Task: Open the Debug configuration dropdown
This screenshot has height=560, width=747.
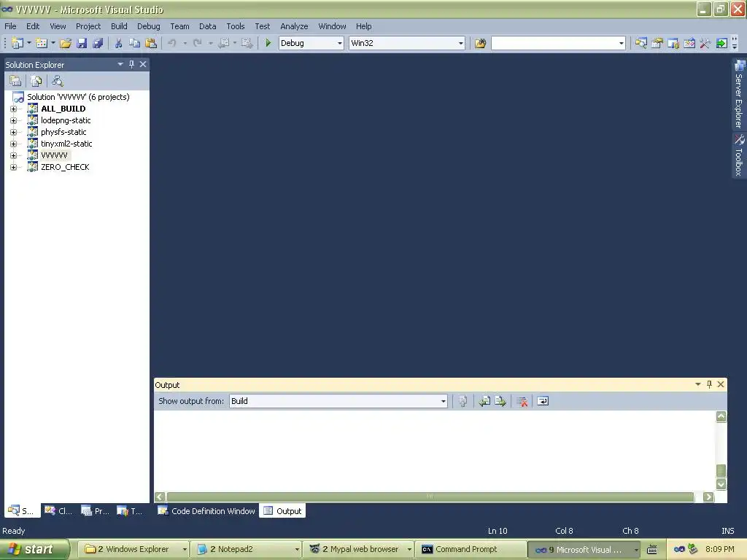Action: click(x=340, y=43)
